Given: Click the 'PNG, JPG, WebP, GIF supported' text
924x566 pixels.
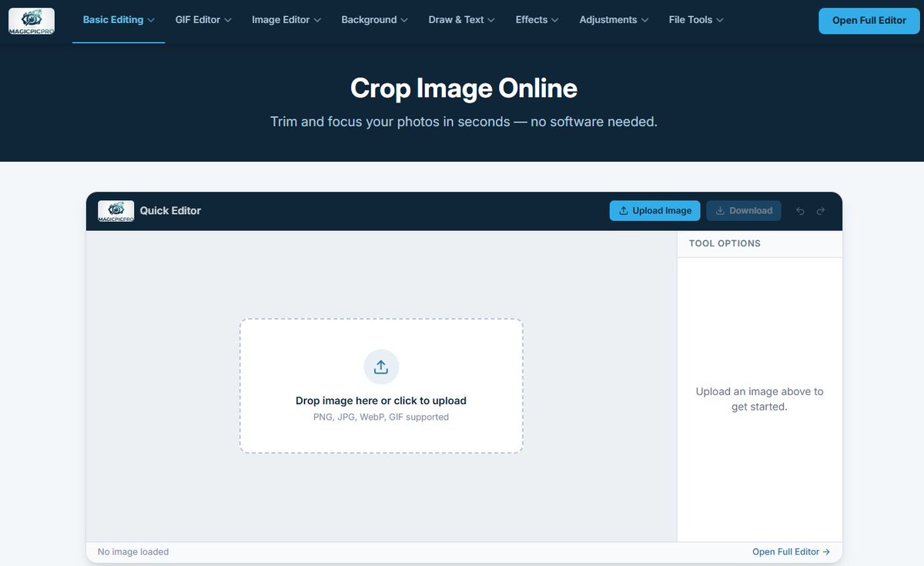Looking at the screenshot, I should point(381,417).
